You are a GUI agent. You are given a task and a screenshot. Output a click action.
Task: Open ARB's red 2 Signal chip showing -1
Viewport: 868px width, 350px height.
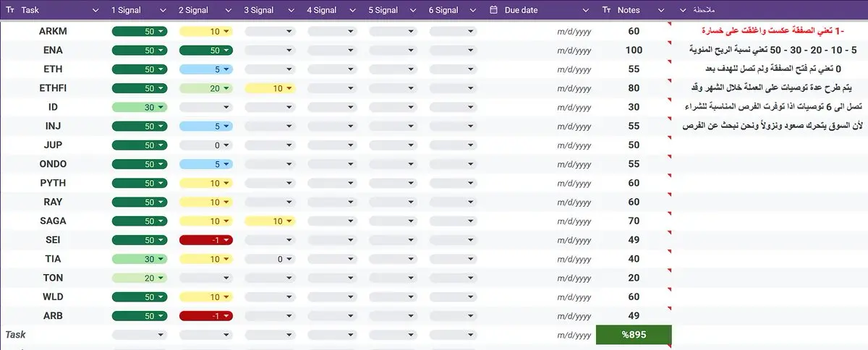click(205, 315)
